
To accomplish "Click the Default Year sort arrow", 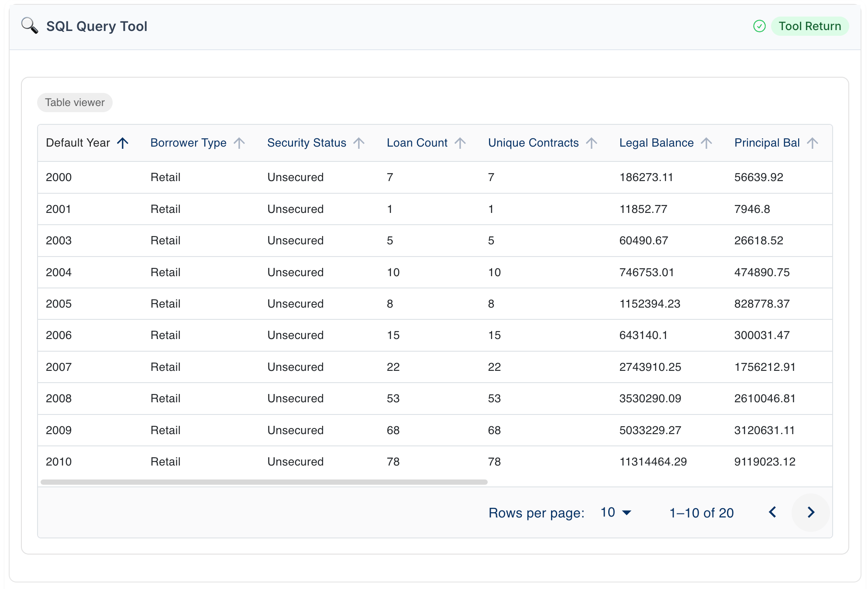I will [123, 143].
